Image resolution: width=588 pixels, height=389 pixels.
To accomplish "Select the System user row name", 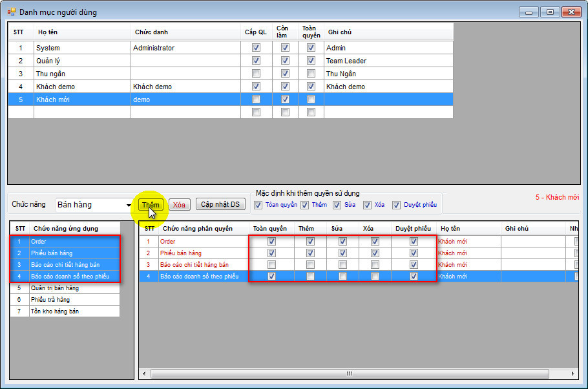I will point(82,48).
